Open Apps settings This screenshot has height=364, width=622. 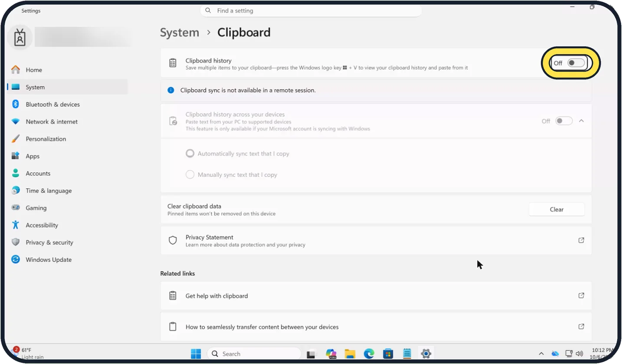(67, 156)
